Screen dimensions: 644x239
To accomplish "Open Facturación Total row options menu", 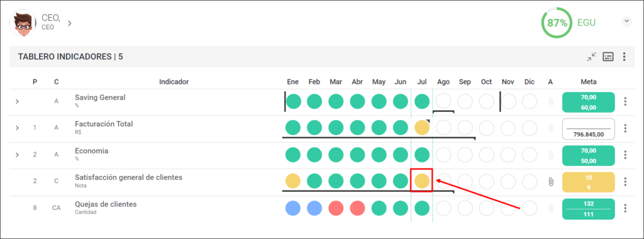I will [625, 128].
